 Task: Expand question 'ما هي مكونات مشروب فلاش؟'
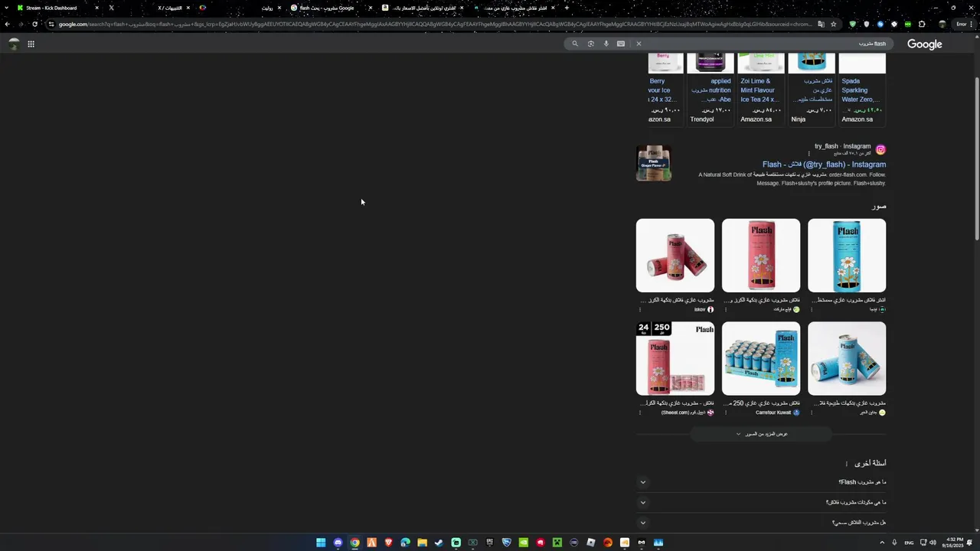click(x=761, y=503)
